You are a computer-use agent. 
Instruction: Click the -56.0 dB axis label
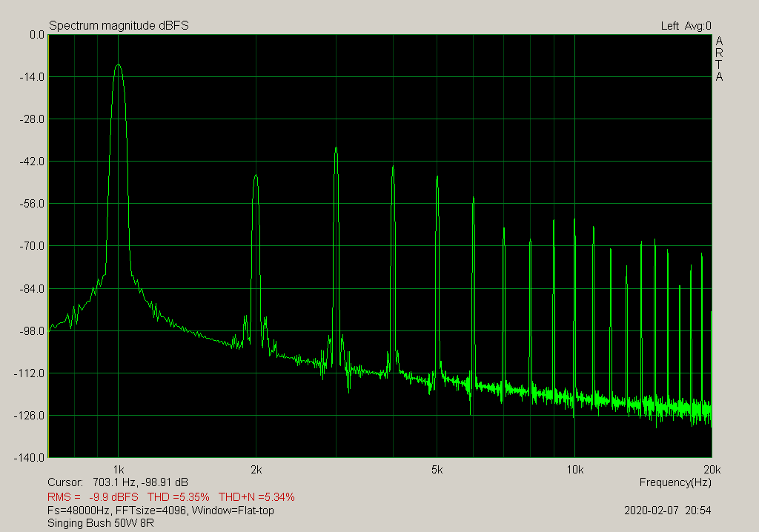tap(31, 204)
